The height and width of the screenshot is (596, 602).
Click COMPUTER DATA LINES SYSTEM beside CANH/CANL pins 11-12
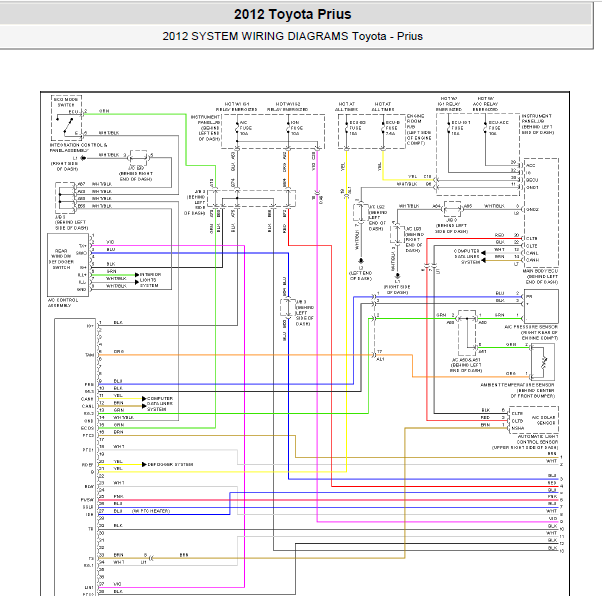pyautogui.click(x=160, y=404)
